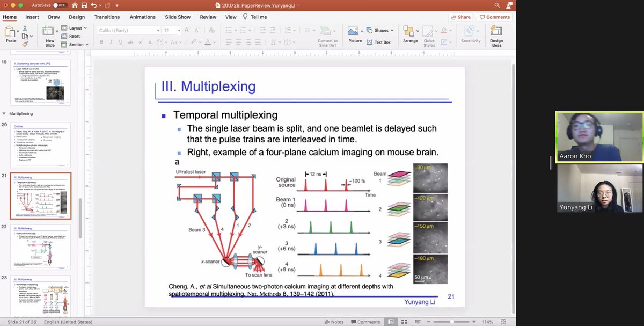Open the Shapes gallery
Screen dimensions: 644x326
(381, 31)
